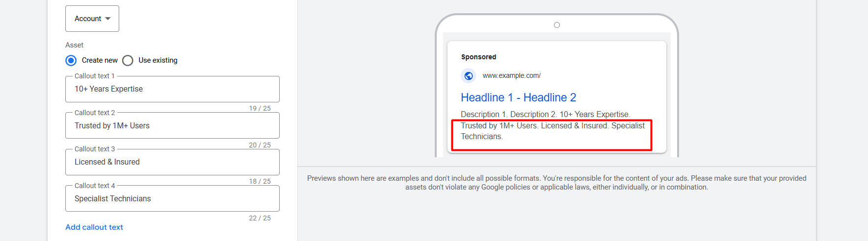Image resolution: width=868 pixels, height=241 pixels.
Task: Edit the Licensed & Insured callout field
Action: [172, 162]
